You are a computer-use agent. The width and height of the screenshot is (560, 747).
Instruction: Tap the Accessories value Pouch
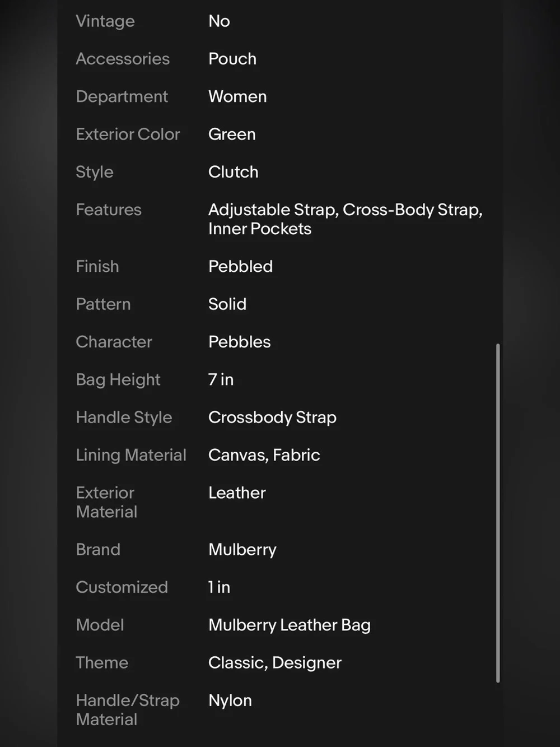pos(232,59)
